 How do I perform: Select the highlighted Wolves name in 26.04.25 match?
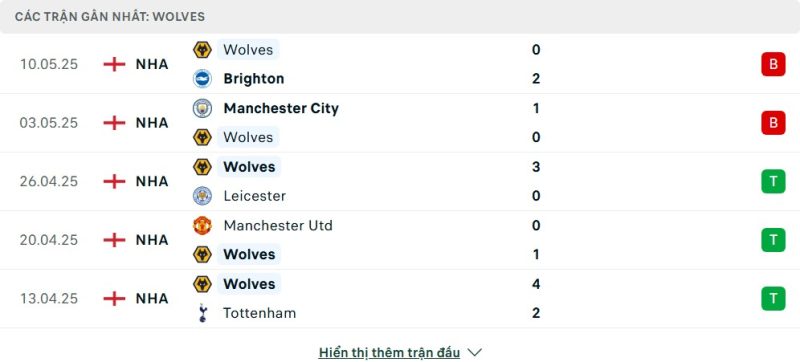pos(249,167)
